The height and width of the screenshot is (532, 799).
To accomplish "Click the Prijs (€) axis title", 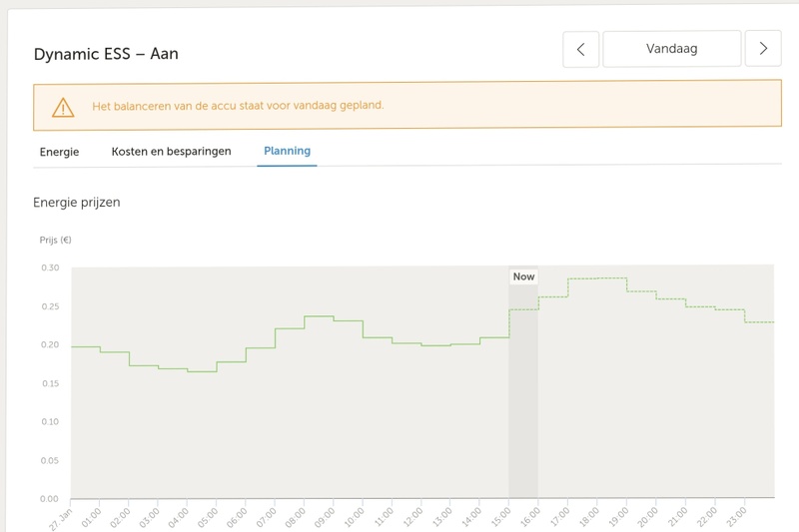I will 55,241.
